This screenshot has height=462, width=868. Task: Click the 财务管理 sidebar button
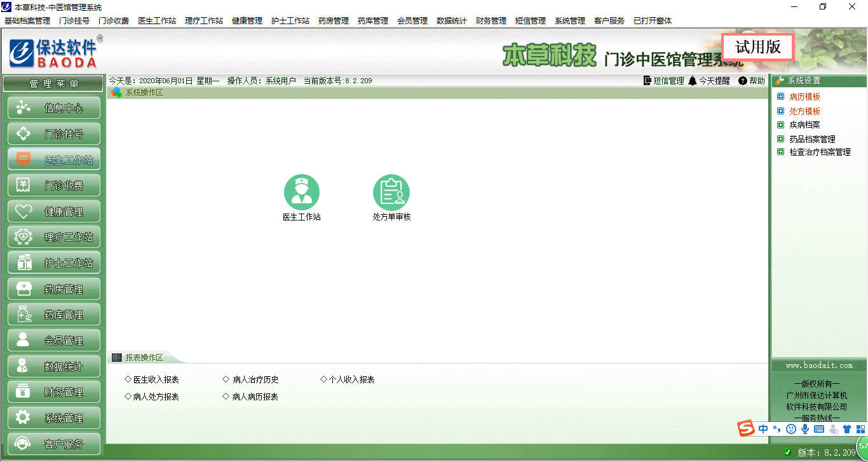[54, 392]
